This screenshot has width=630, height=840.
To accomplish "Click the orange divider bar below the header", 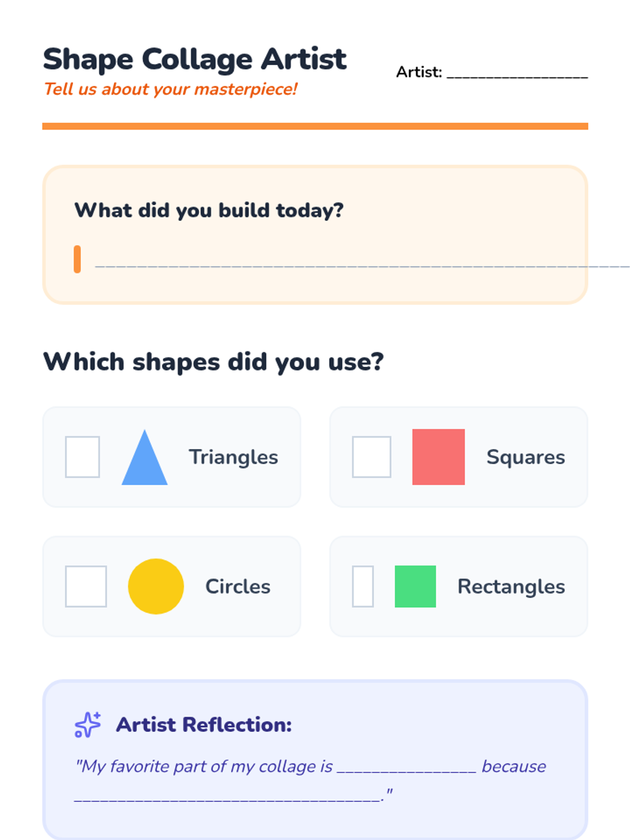I will (x=315, y=126).
